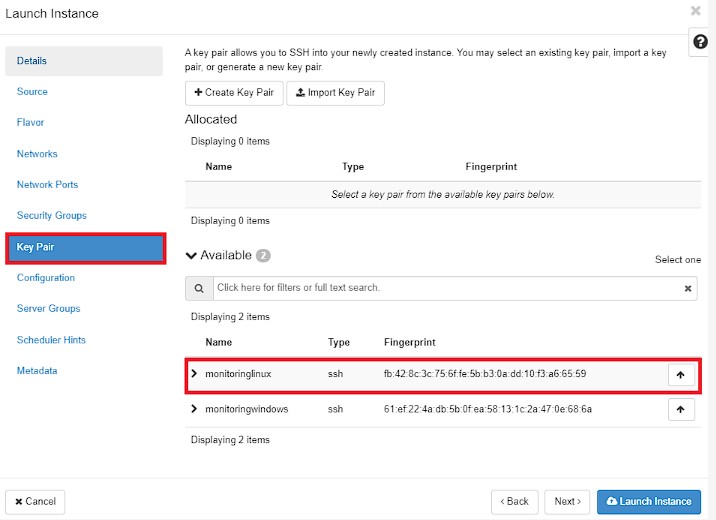This screenshot has width=716, height=520.
Task: Go Back to previous step
Action: click(x=515, y=502)
